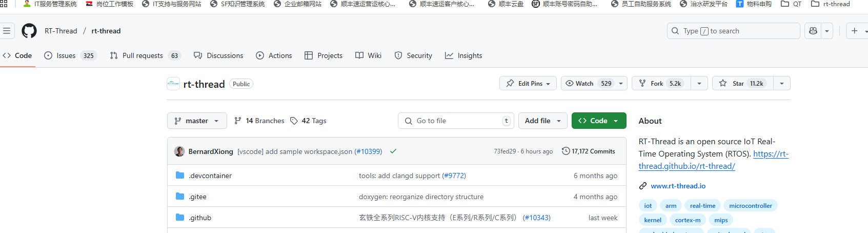View the 14 Branches link
The height and width of the screenshot is (233, 868).
[259, 121]
